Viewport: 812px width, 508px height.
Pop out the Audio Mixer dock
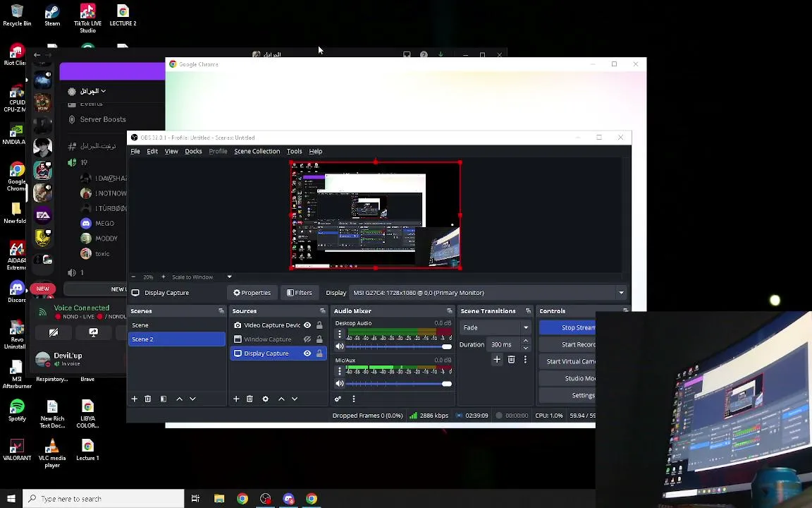coord(450,311)
